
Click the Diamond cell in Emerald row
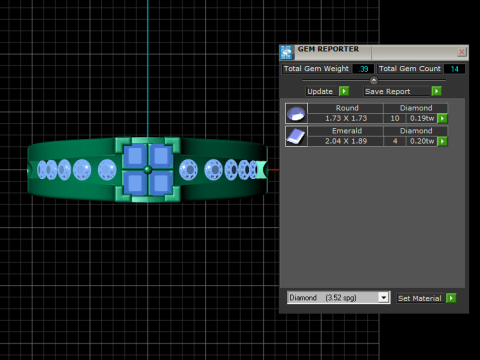[x=416, y=131]
